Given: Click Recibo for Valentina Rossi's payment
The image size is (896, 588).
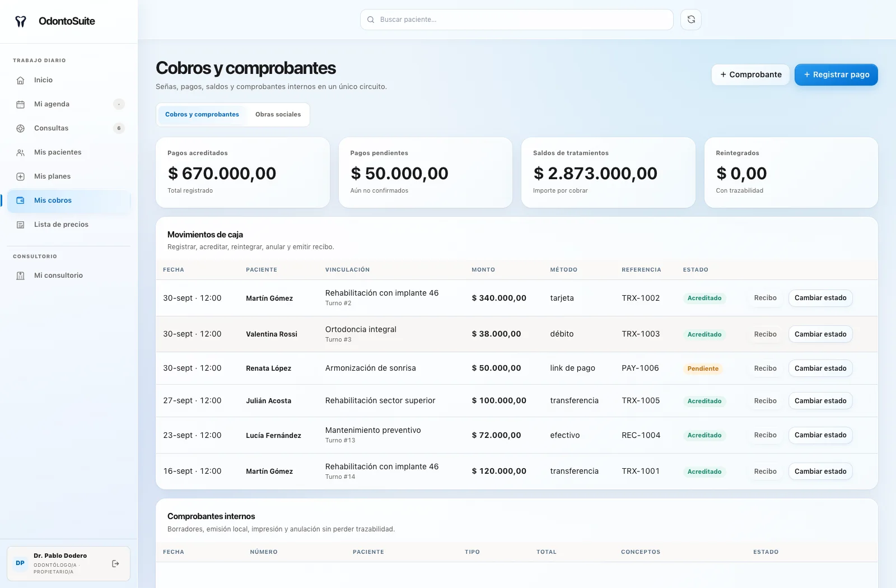Looking at the screenshot, I should pyautogui.click(x=765, y=334).
